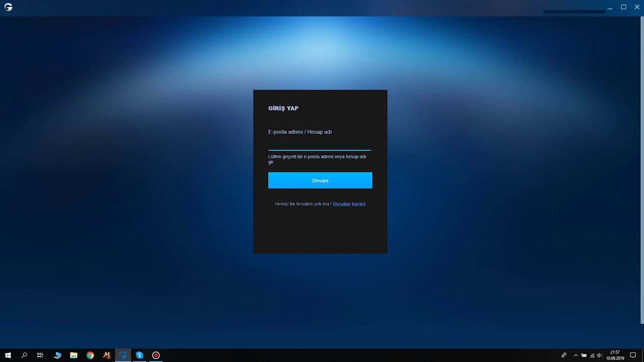Open the screen recorder taskbar icon

(156, 355)
